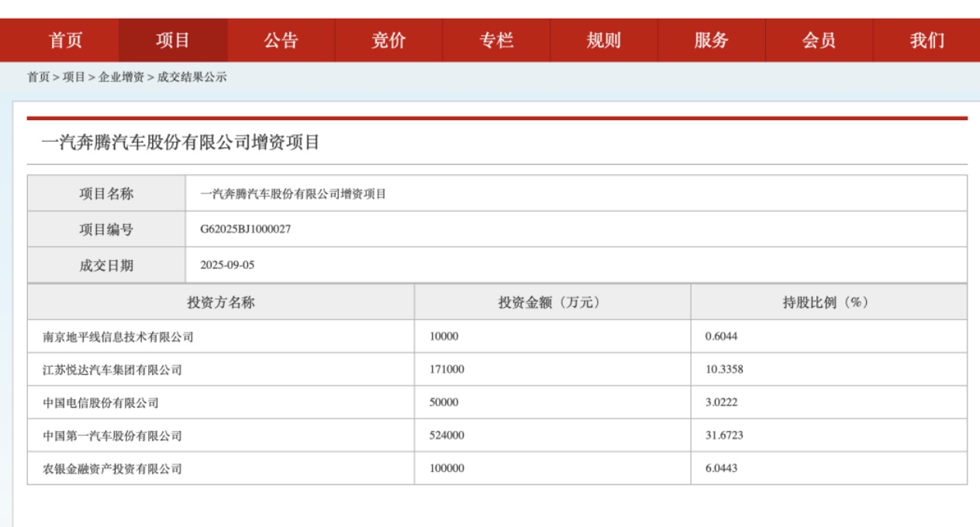Click shareholding ratio 6.0443
The width and height of the screenshot is (980, 527).
[x=721, y=469]
